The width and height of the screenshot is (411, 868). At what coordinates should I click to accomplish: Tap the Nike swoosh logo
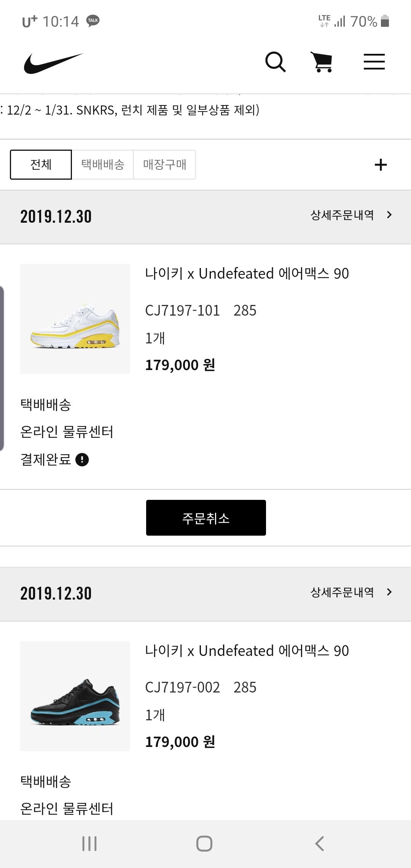(53, 63)
